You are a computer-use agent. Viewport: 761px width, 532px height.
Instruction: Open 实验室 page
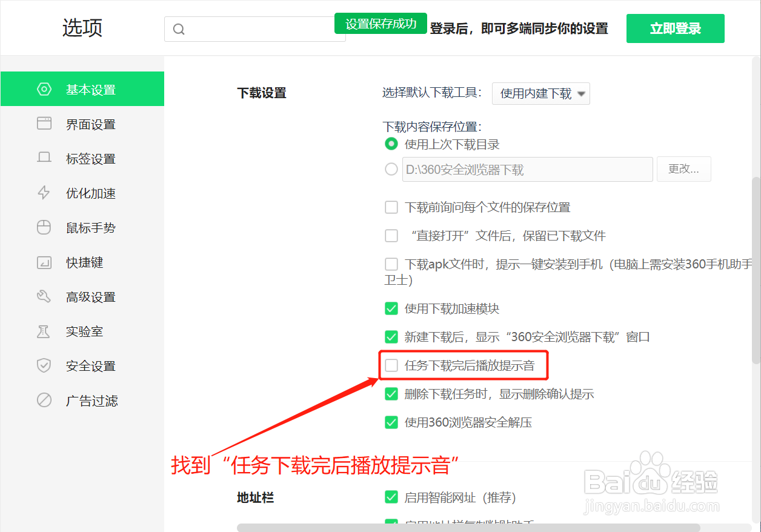click(x=82, y=331)
